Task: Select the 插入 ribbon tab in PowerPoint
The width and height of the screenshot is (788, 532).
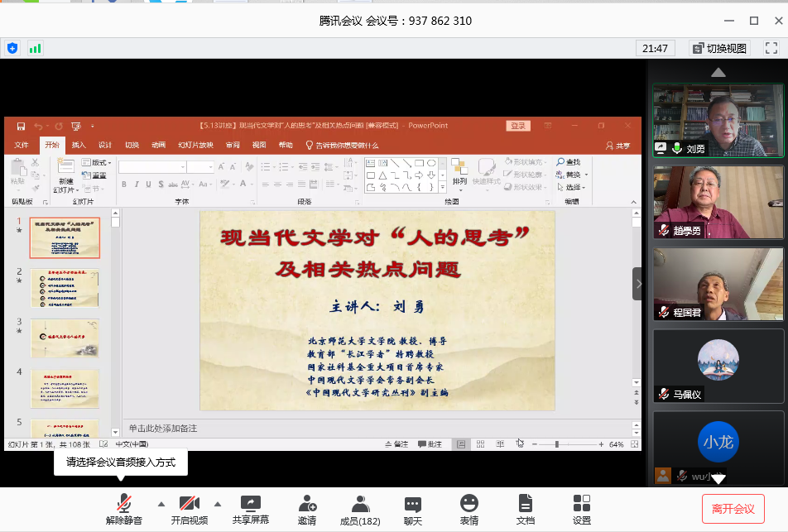Action: pyautogui.click(x=79, y=145)
